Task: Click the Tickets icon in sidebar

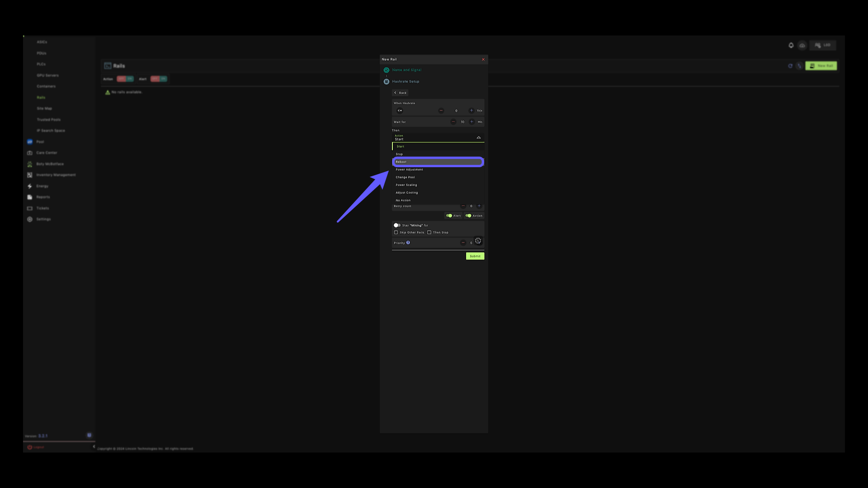Action: [x=30, y=208]
